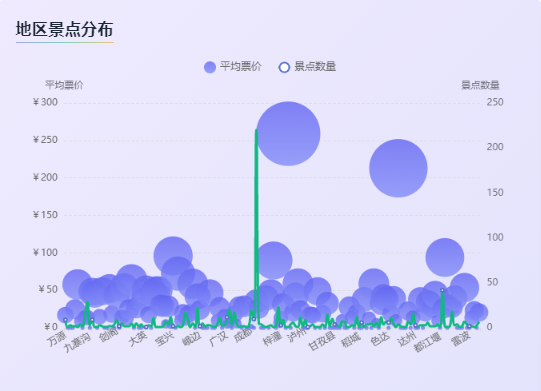Click the 平均票价 left axis title
Image resolution: width=541 pixels, height=391 pixels.
tap(65, 85)
